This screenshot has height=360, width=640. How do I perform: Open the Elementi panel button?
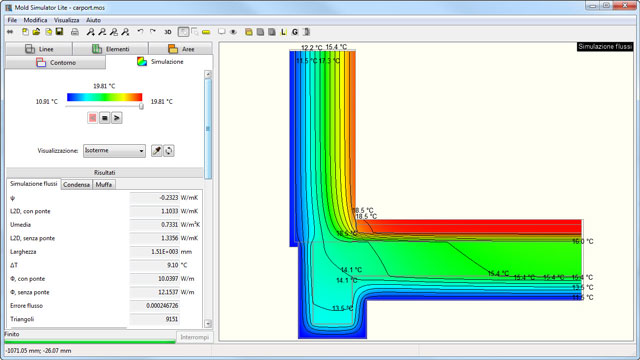tap(111, 49)
